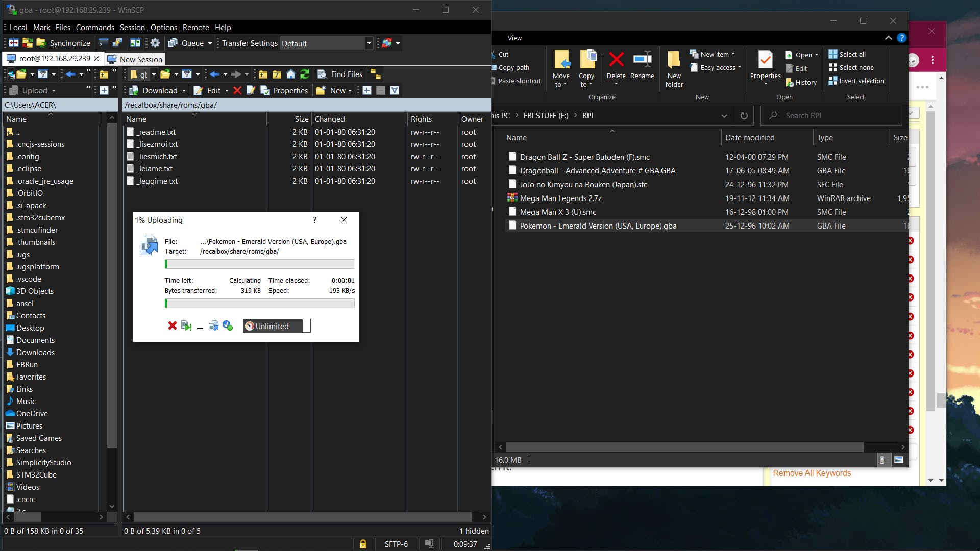Viewport: 980px width, 551px height.
Task: Expand the Queue dropdown arrow
Action: [x=210, y=43]
